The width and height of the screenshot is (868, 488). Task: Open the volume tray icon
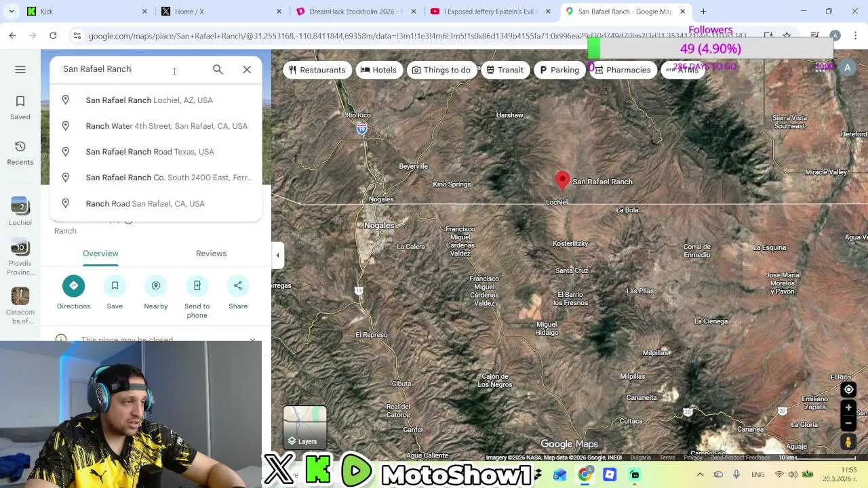[792, 474]
